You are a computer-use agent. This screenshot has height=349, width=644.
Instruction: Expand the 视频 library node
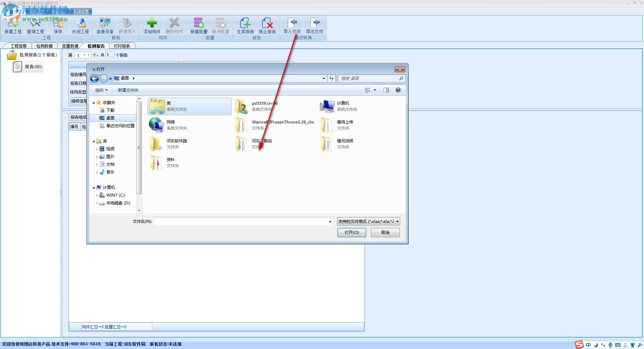(97, 149)
